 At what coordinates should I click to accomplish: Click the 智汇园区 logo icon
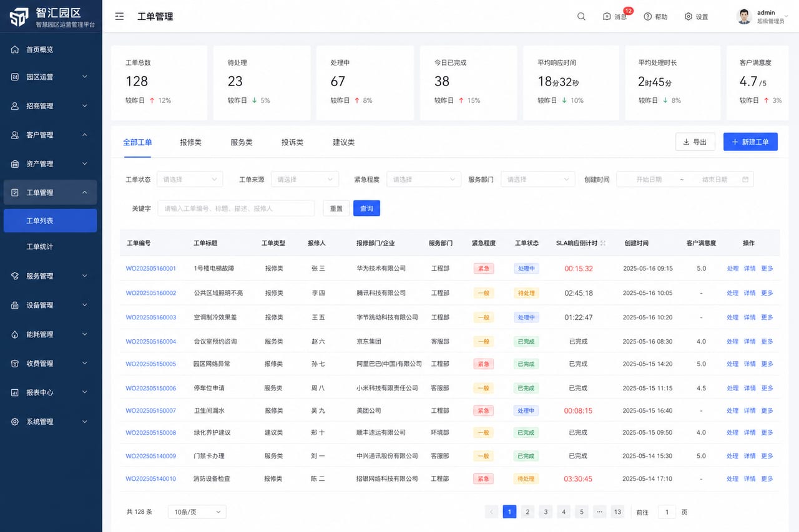(x=19, y=16)
